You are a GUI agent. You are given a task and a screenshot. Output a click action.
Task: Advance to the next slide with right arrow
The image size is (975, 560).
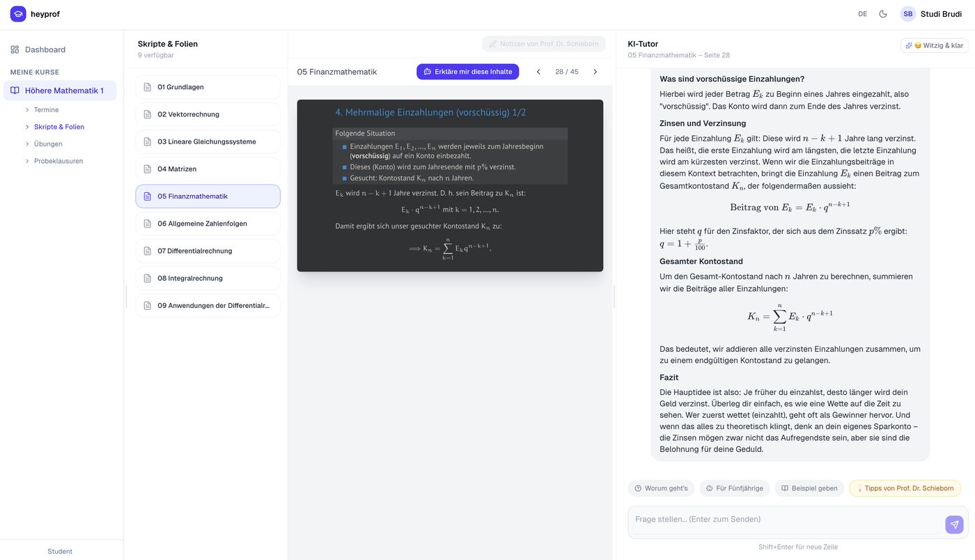593,70
